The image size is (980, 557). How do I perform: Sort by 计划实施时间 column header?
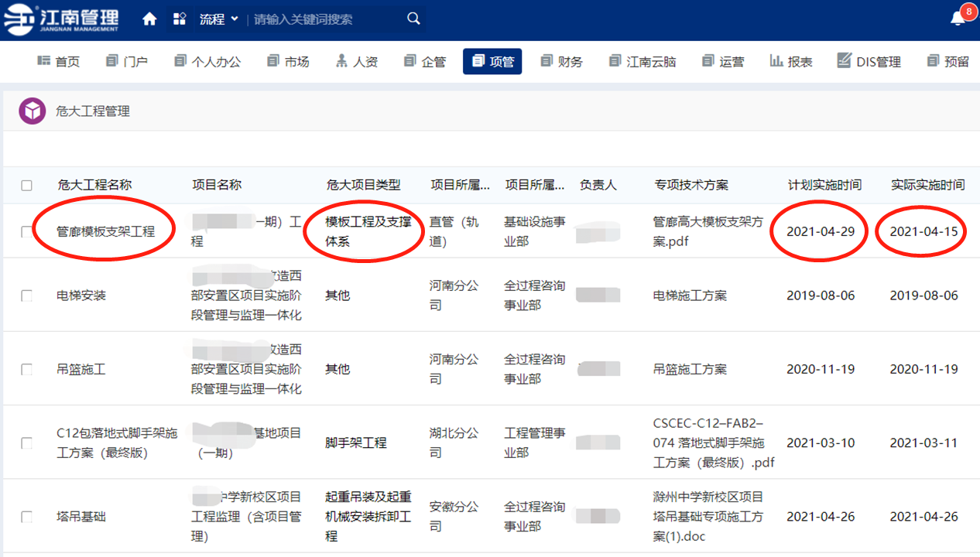tap(824, 186)
